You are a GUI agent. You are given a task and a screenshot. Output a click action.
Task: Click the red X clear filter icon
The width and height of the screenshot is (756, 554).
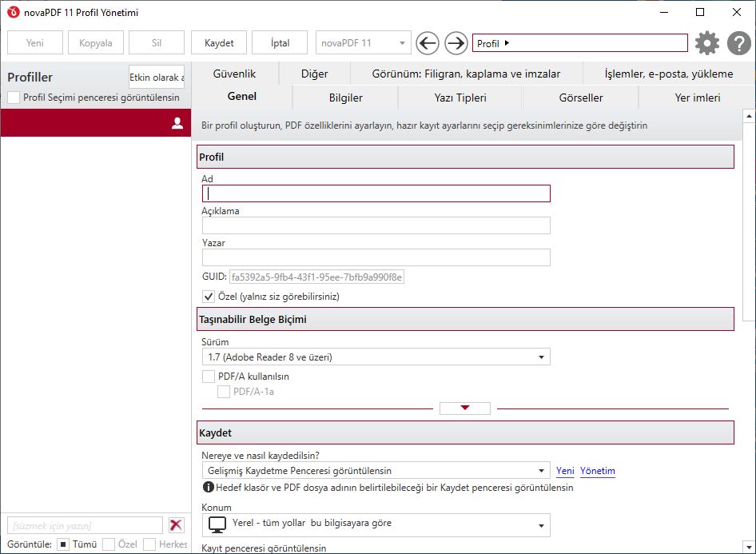click(x=176, y=524)
